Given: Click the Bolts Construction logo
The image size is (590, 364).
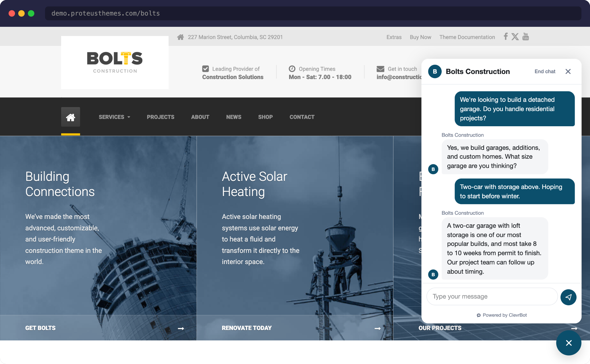Looking at the screenshot, I should (115, 62).
